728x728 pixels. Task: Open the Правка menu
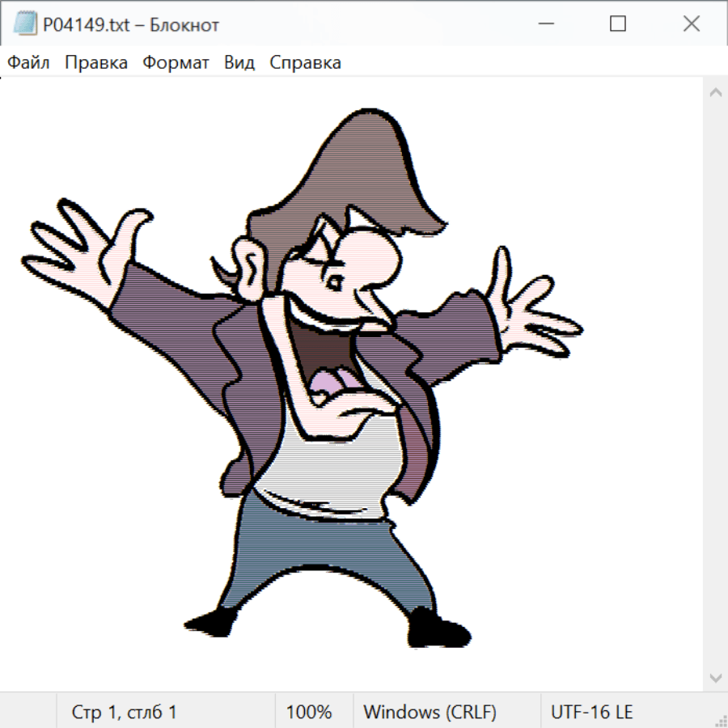96,63
